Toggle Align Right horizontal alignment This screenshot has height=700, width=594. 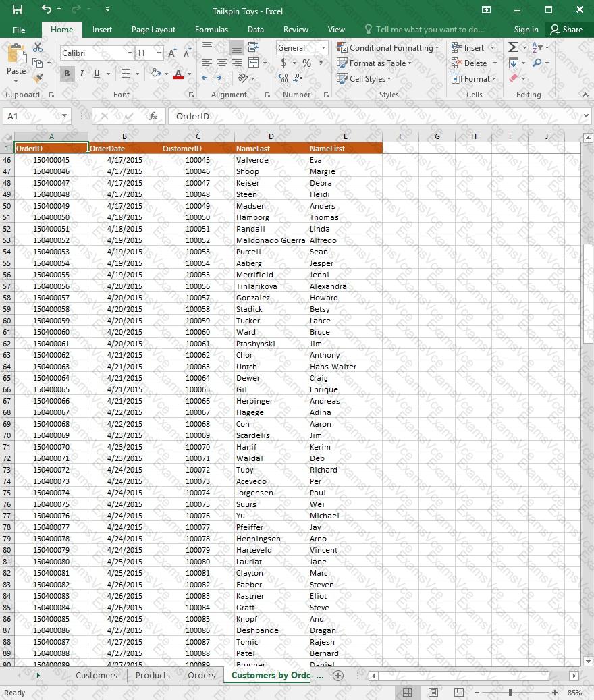(237, 63)
